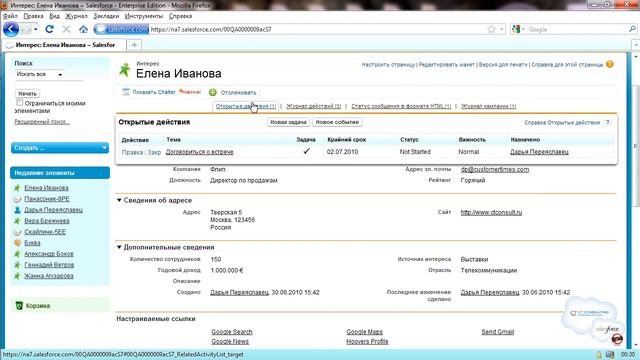Click the Chatter icon next to Показать Chatter
Screen dimensions: 640x360
click(x=126, y=92)
